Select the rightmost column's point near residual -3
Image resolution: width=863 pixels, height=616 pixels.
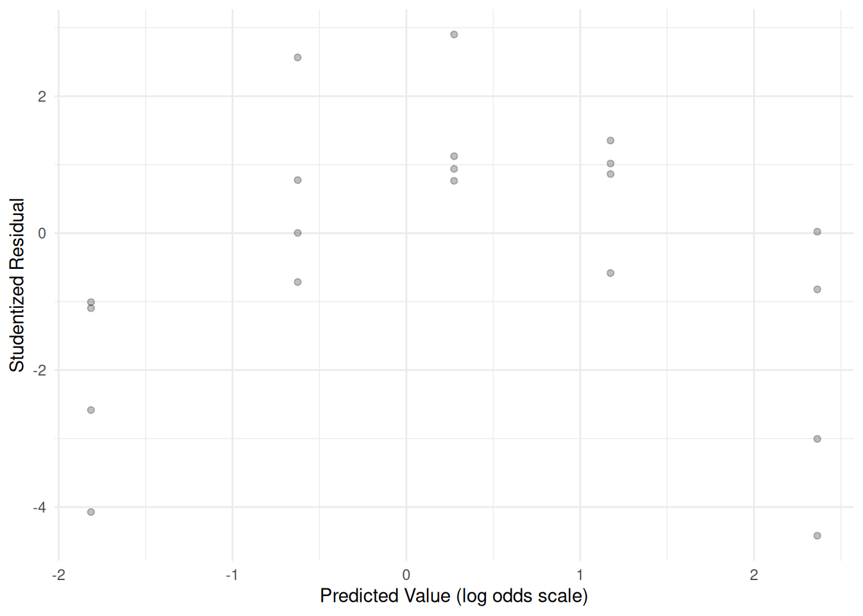click(817, 439)
